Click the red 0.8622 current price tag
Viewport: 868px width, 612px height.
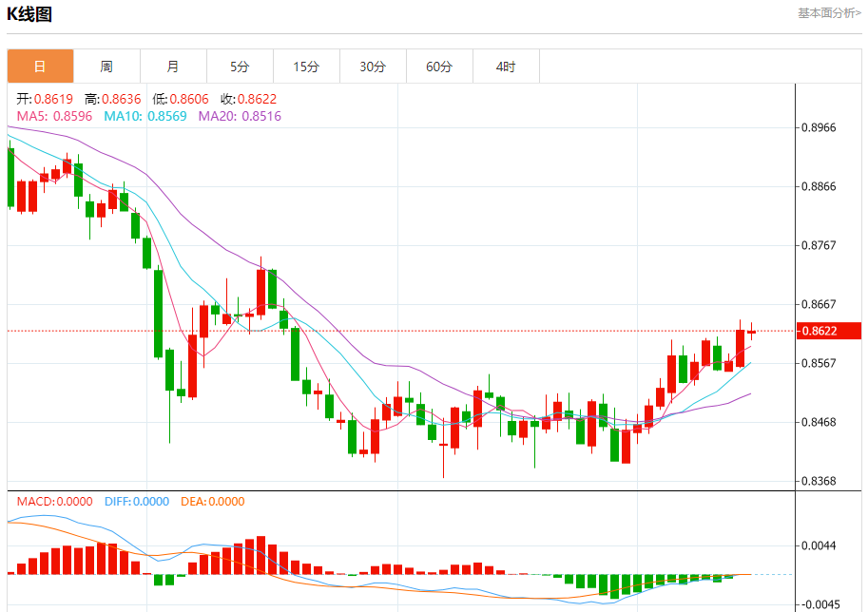pyautogui.click(x=828, y=331)
